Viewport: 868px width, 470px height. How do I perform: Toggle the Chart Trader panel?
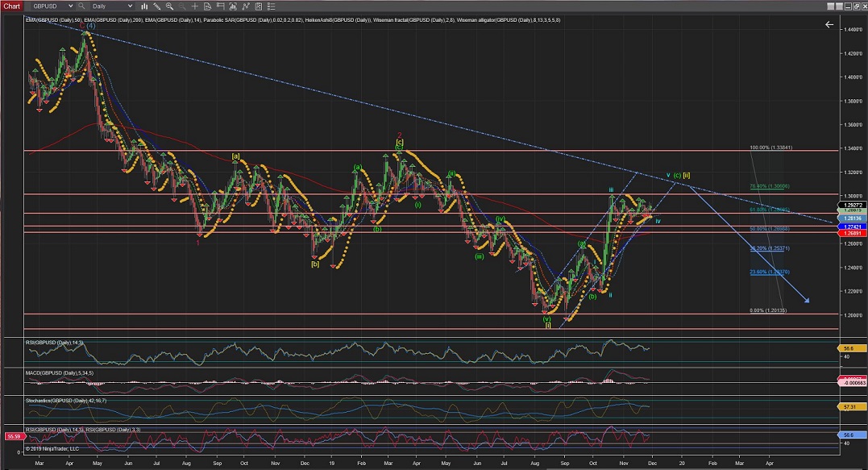tap(220, 6)
